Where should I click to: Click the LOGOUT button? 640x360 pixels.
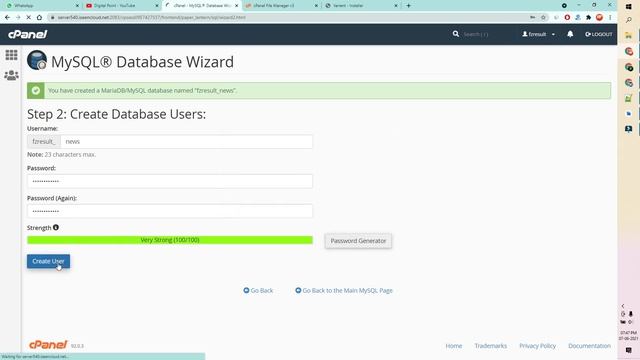coord(598,34)
